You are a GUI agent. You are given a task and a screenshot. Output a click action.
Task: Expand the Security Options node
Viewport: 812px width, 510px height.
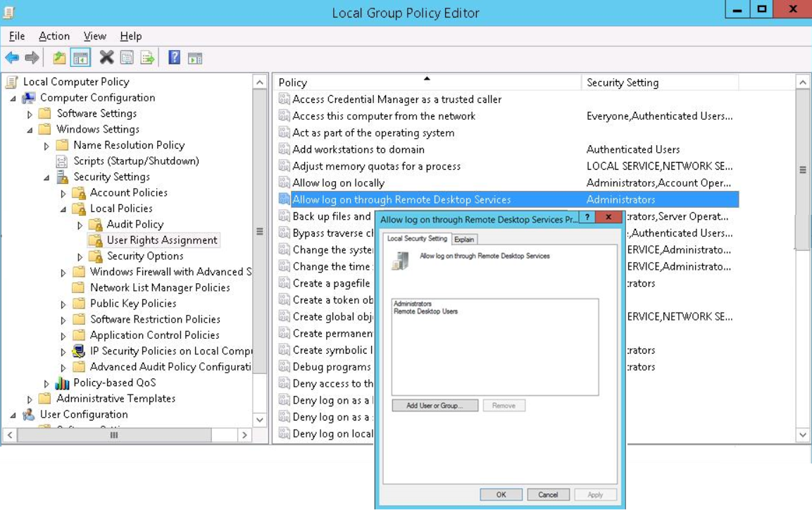pos(80,257)
